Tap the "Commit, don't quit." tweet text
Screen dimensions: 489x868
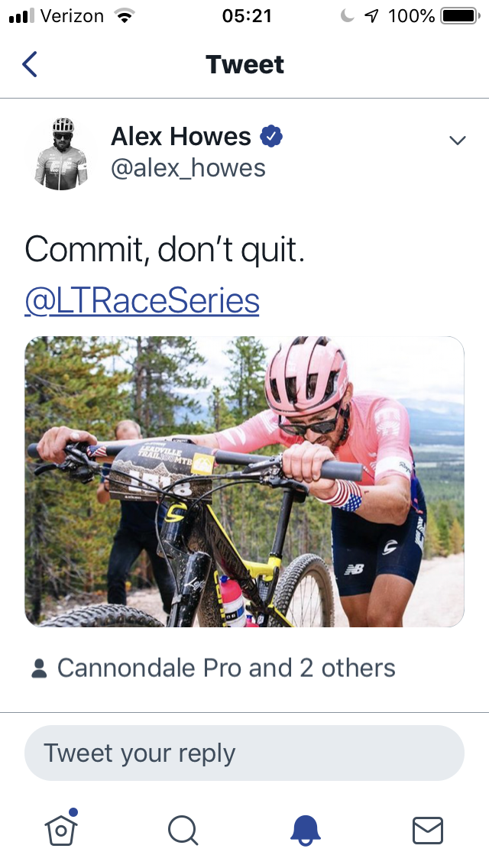(165, 250)
